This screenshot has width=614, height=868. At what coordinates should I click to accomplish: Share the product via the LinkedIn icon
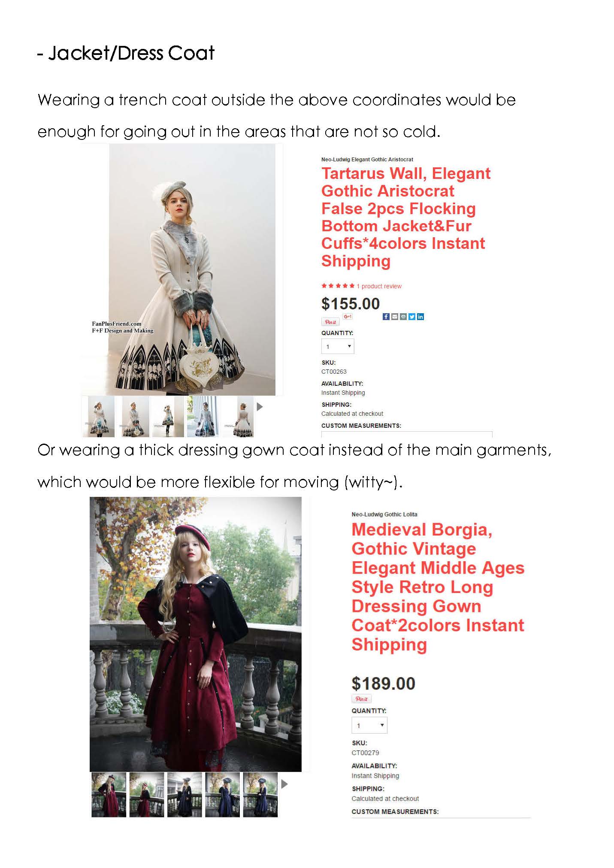pyautogui.click(x=420, y=317)
